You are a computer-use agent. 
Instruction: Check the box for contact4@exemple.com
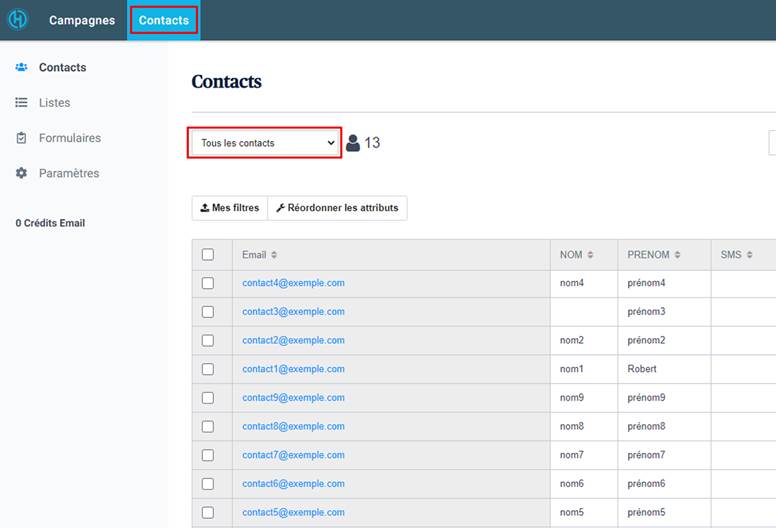pos(208,283)
